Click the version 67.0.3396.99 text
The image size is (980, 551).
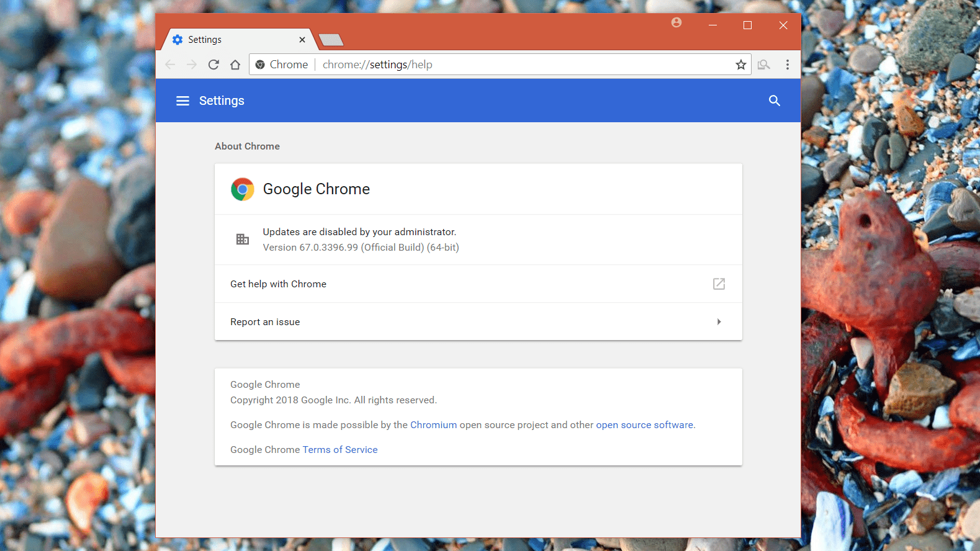[x=361, y=248]
